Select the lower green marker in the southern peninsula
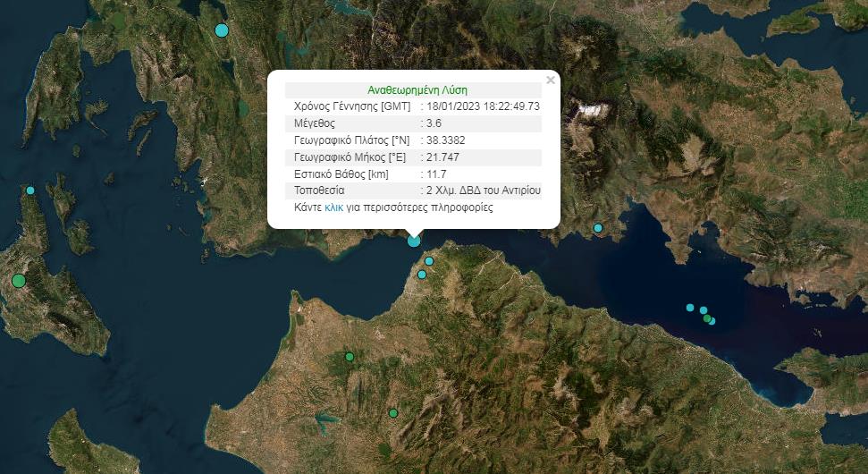Screen dimensions: 868x474 [392, 413]
